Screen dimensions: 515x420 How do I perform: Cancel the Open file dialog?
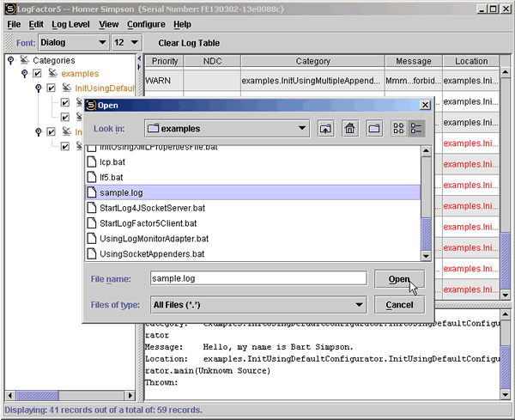[399, 304]
